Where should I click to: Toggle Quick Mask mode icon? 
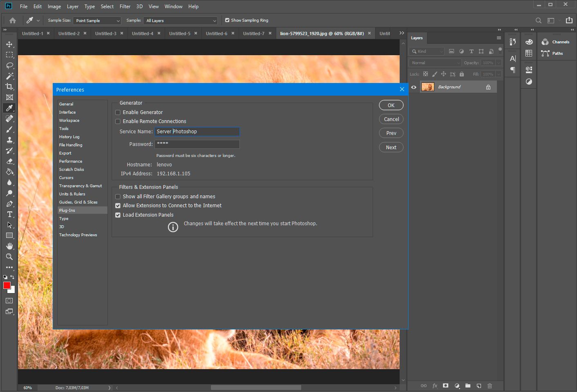[x=9, y=300]
